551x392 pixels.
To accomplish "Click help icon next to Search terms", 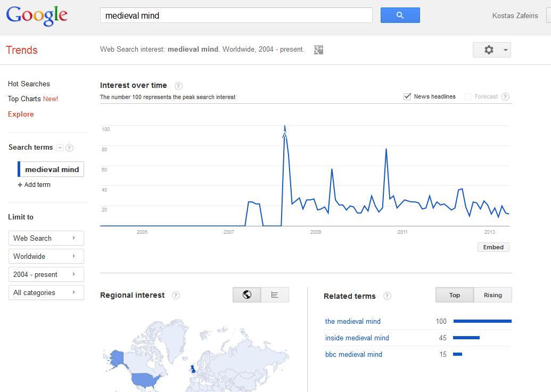I will coord(69,148).
